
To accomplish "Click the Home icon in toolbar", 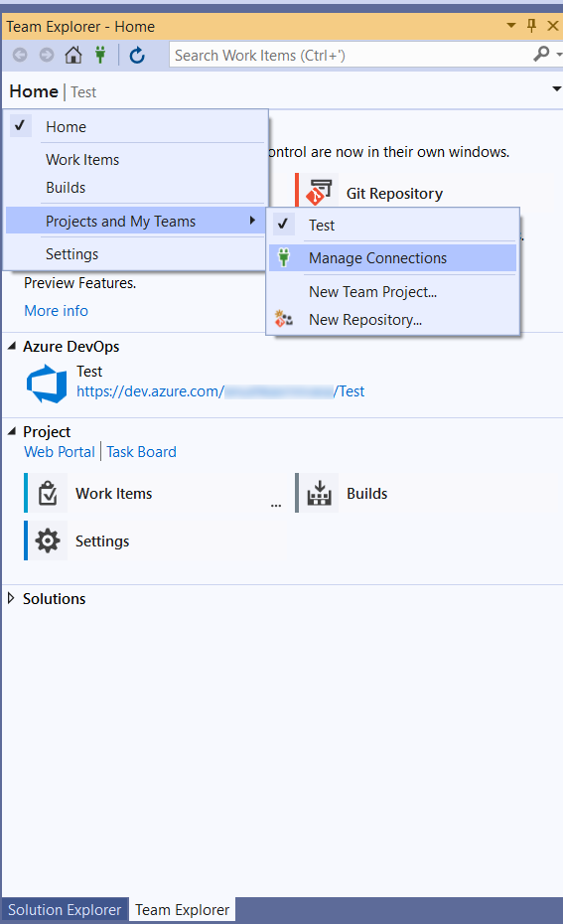I will 73,56.
